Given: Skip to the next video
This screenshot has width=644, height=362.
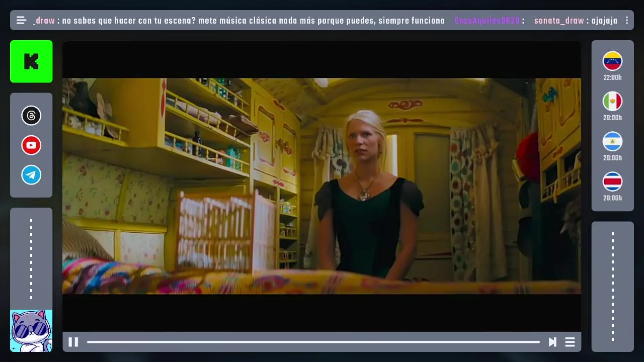Looking at the screenshot, I should click(552, 342).
